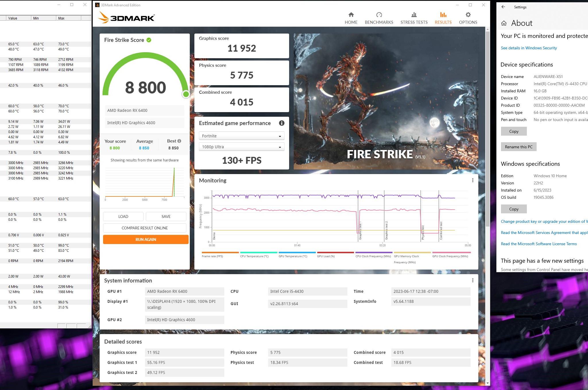The height and width of the screenshot is (390, 588).
Task: Select the Results tab
Action: (x=443, y=18)
